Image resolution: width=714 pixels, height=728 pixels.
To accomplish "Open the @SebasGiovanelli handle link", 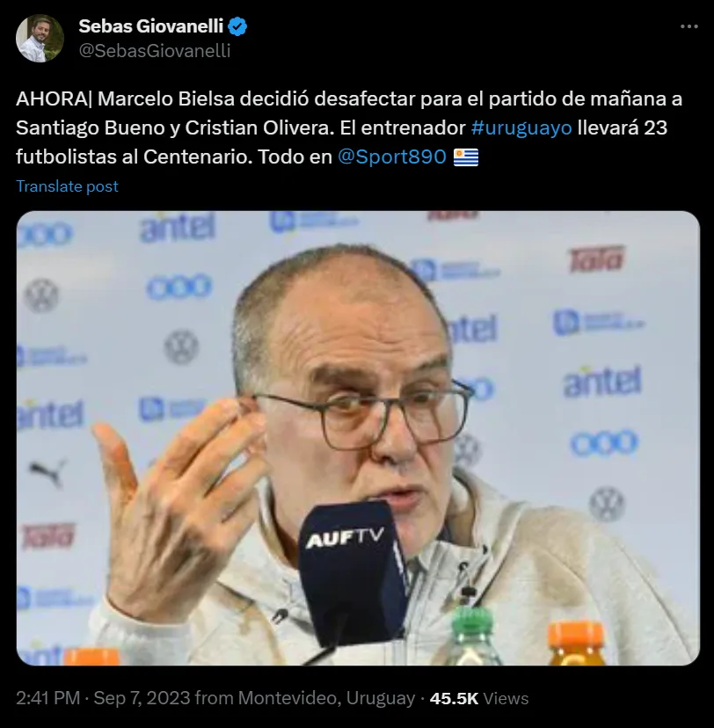I will point(155,51).
